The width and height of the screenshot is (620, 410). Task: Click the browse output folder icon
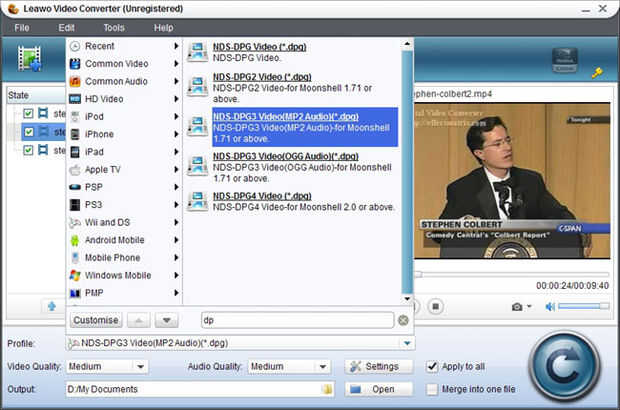[327, 389]
